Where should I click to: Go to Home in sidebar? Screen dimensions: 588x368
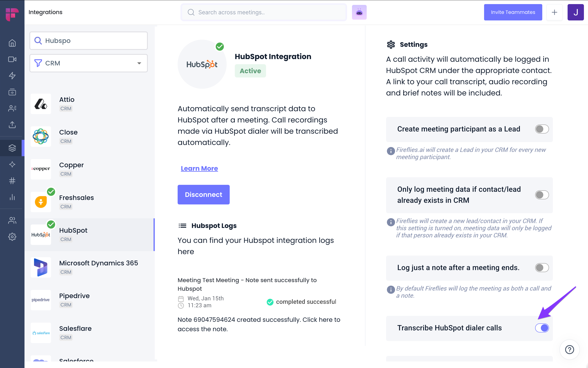(12, 43)
